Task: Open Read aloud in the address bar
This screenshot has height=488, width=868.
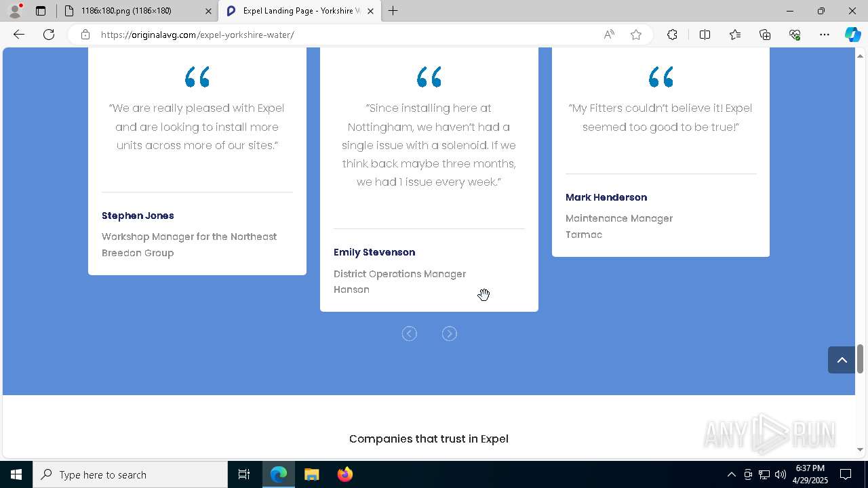Action: 609,35
